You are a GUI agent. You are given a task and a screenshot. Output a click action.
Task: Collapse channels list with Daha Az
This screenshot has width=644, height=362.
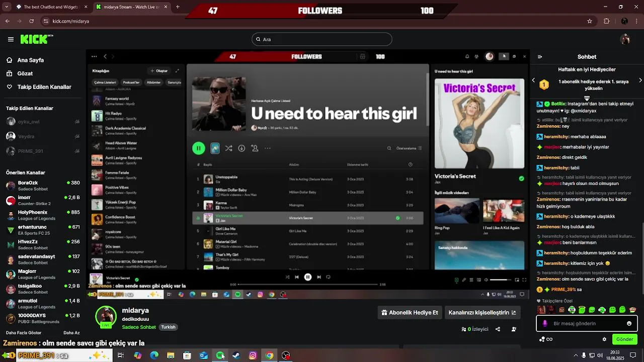click(x=71, y=333)
